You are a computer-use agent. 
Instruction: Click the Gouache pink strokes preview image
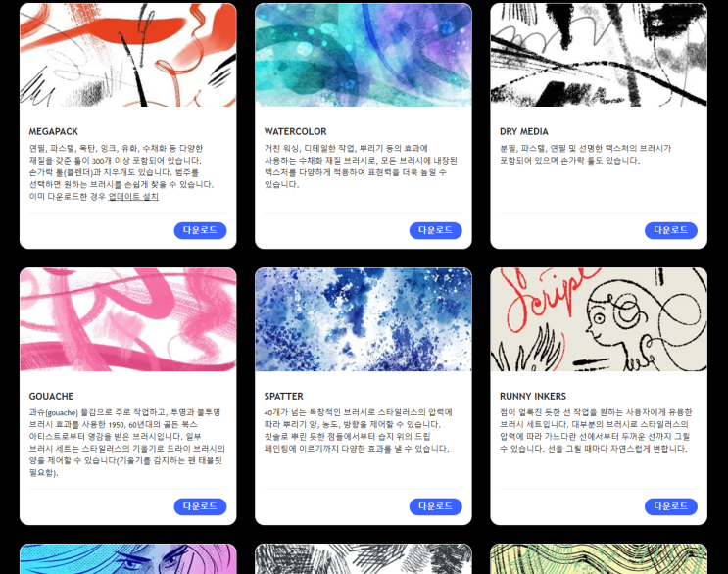[x=128, y=319]
